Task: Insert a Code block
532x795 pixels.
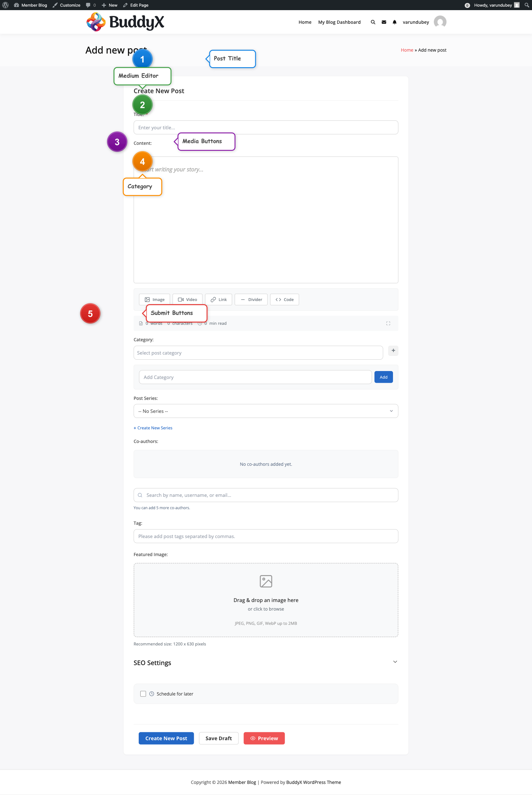Action: [x=284, y=299]
